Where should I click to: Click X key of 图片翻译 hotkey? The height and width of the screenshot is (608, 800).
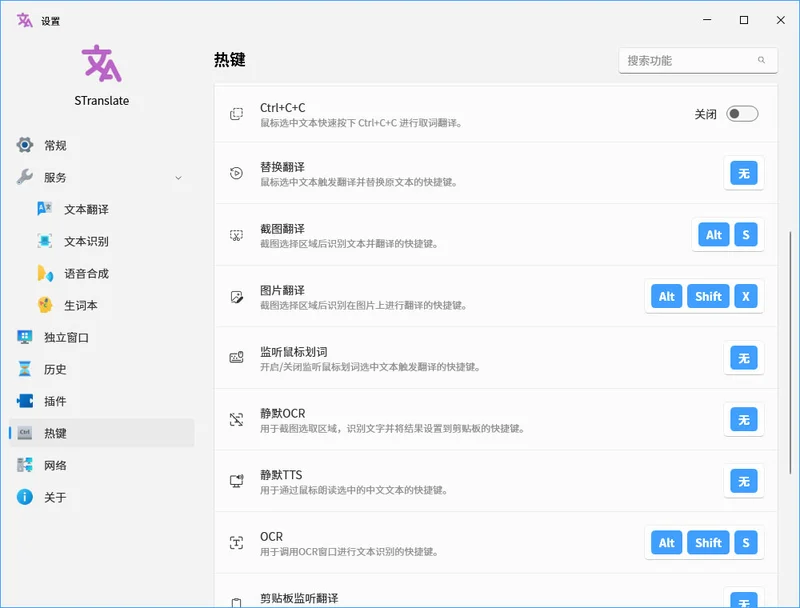pyautogui.click(x=746, y=296)
